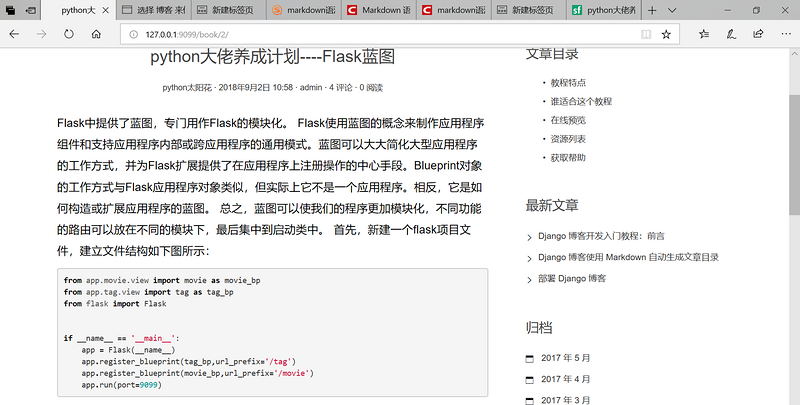This screenshot has height=405, width=800.
Task: Click article title python大佬养成计划----Flask蓝图
Action: click(272, 57)
